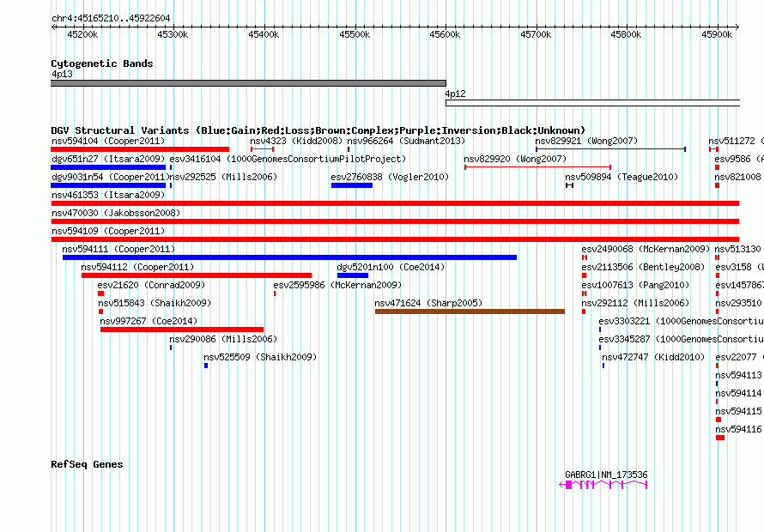
Task: Click the nsv470030 (Jakobsson2008) red bar
Action: point(395,221)
